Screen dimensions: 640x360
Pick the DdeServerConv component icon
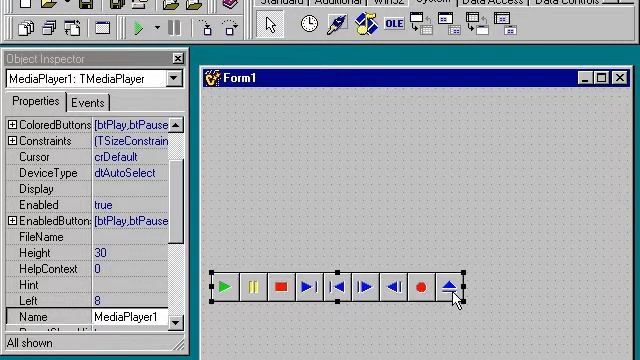pos(477,23)
